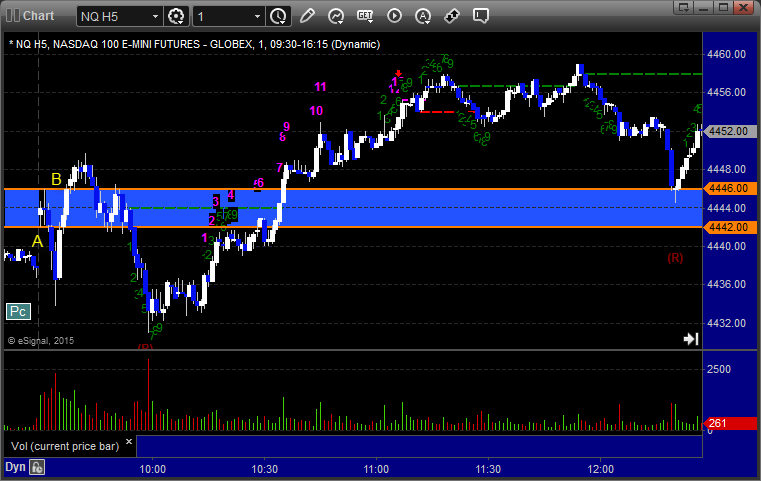Click the 4460.00 price axis label
This screenshot has width=761, height=481.
click(x=727, y=54)
